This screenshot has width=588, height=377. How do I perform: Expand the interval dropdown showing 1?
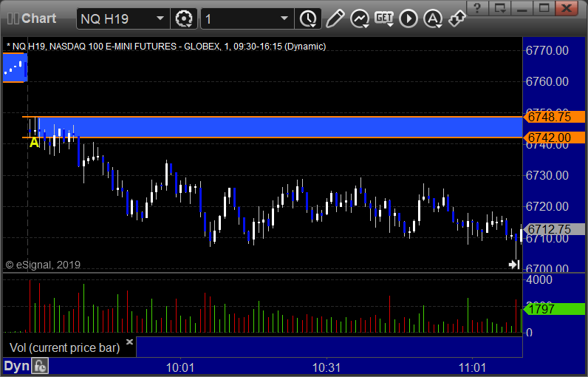(284, 18)
